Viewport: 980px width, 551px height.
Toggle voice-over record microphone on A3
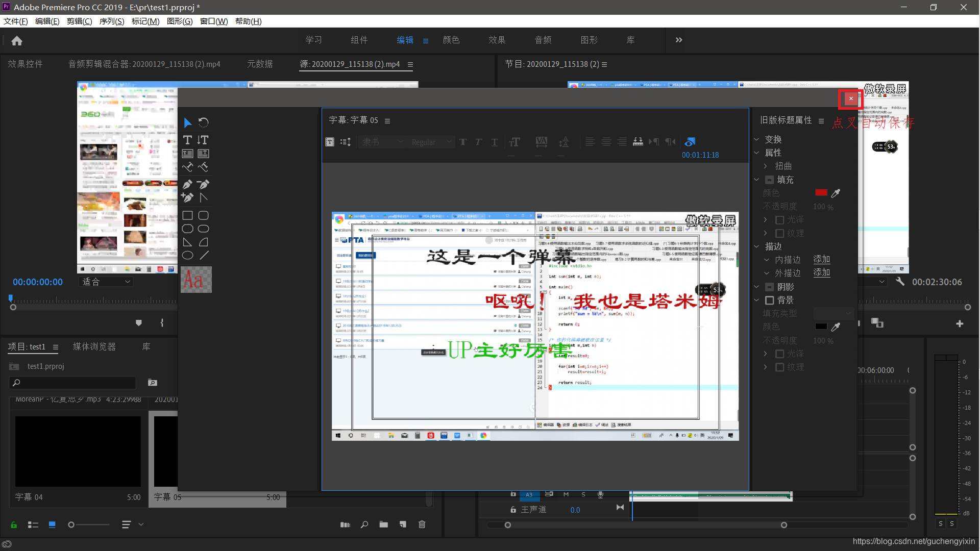coord(600,494)
